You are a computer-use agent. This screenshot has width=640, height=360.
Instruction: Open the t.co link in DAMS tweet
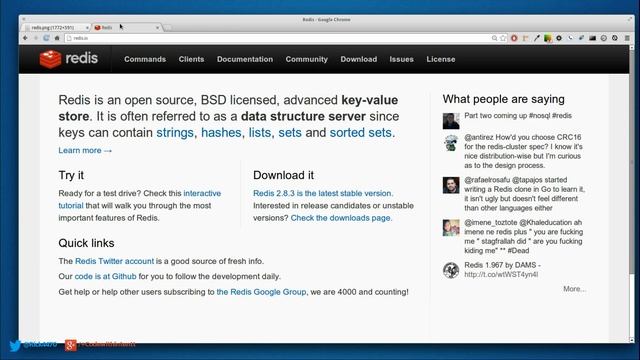(x=501, y=275)
